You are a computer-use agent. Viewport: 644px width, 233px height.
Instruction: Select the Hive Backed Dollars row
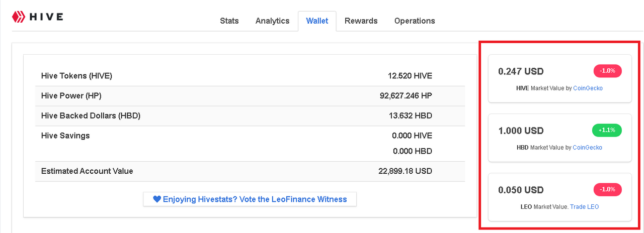250,116
